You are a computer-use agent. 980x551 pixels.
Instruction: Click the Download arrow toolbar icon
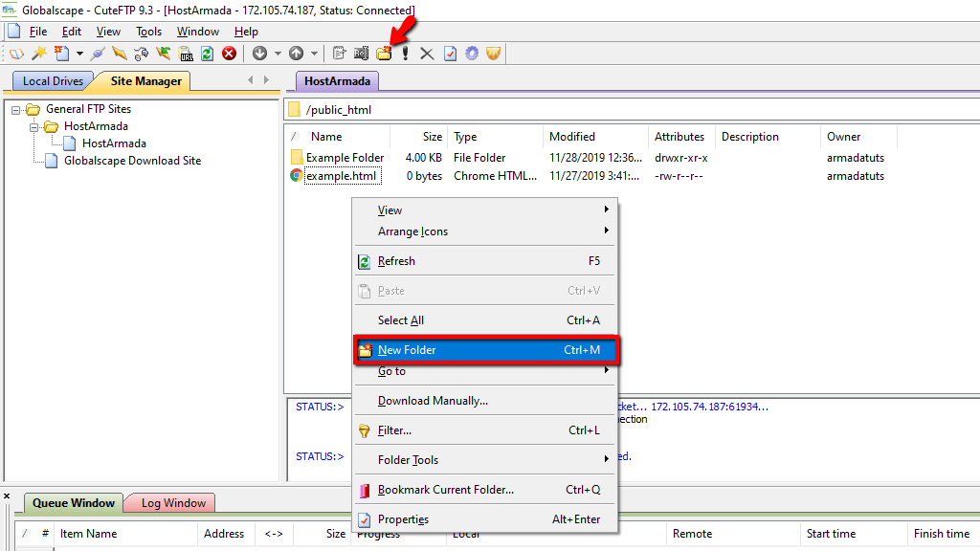259,54
